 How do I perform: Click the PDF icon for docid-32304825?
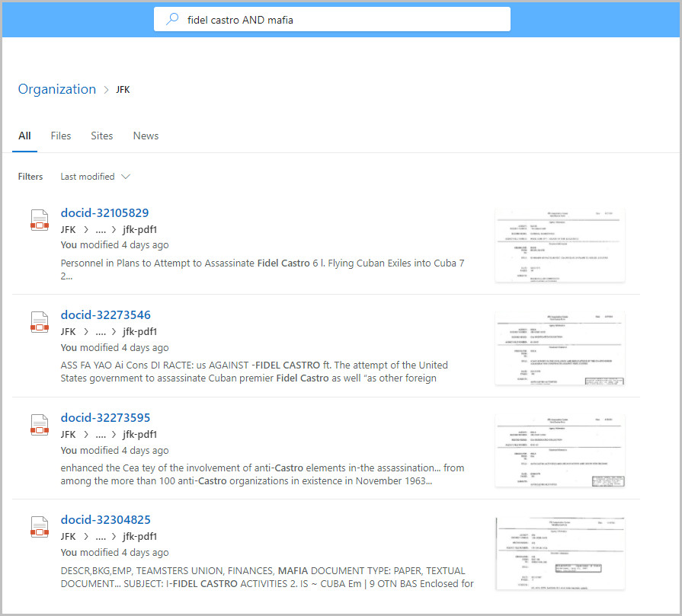pos(40,527)
